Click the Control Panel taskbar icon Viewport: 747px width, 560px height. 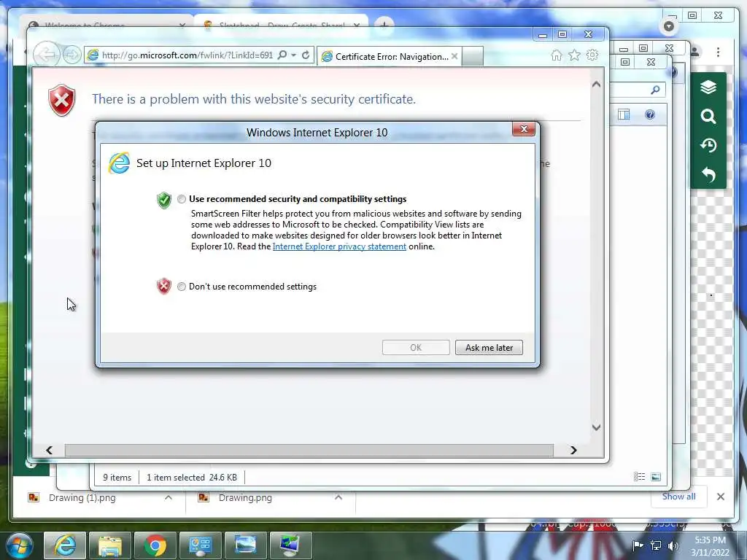200,545
